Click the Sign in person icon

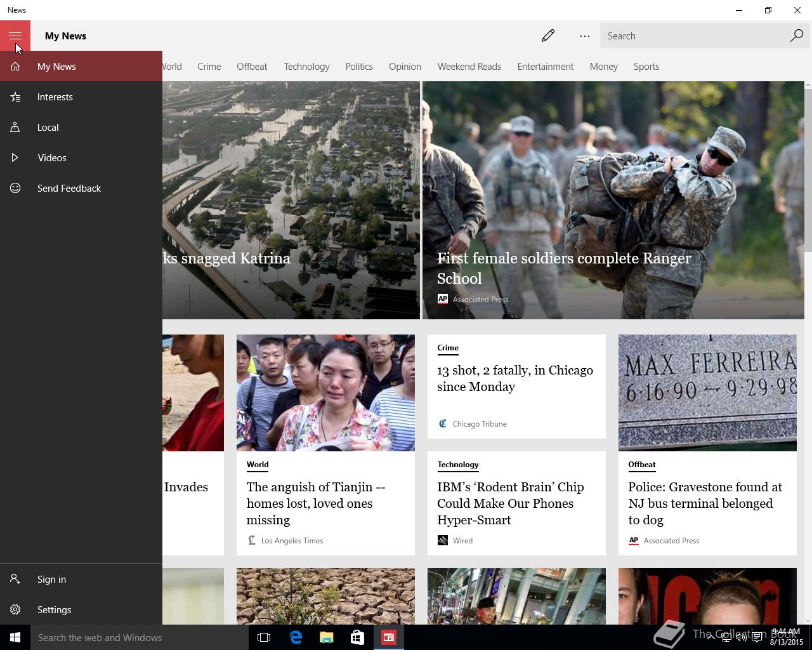click(15, 579)
